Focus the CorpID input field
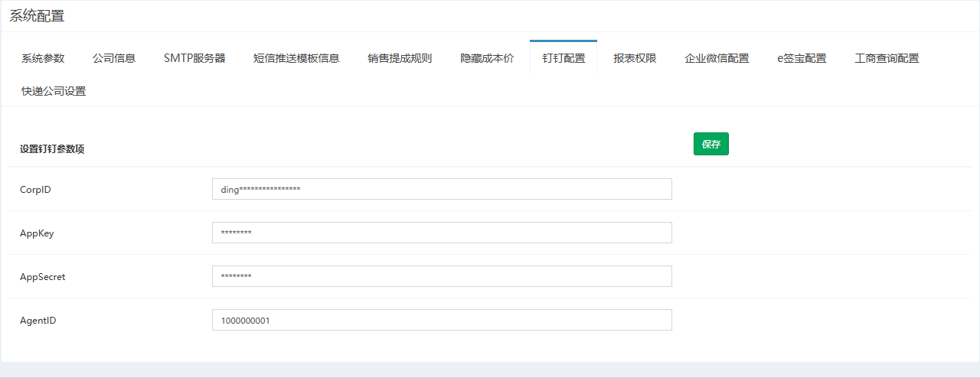The width and height of the screenshot is (980, 378). [442, 189]
